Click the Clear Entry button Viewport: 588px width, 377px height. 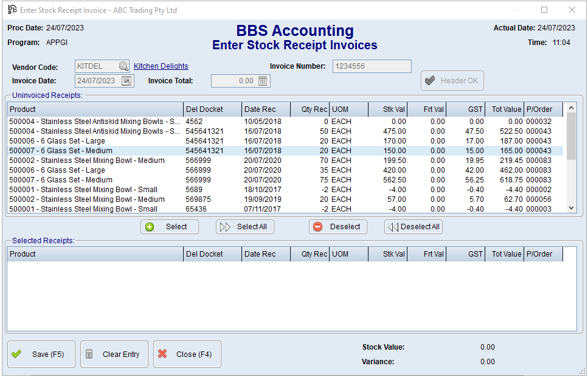[114, 355]
